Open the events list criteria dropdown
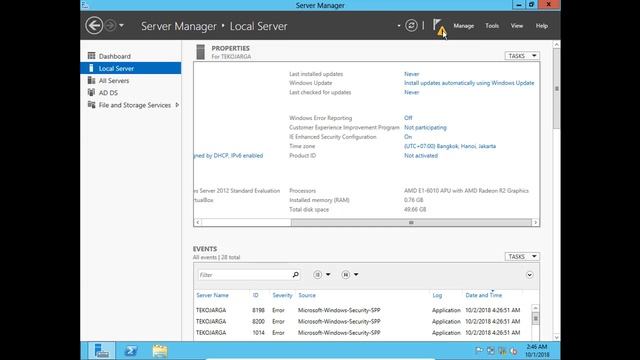The image size is (640, 360). (322, 275)
